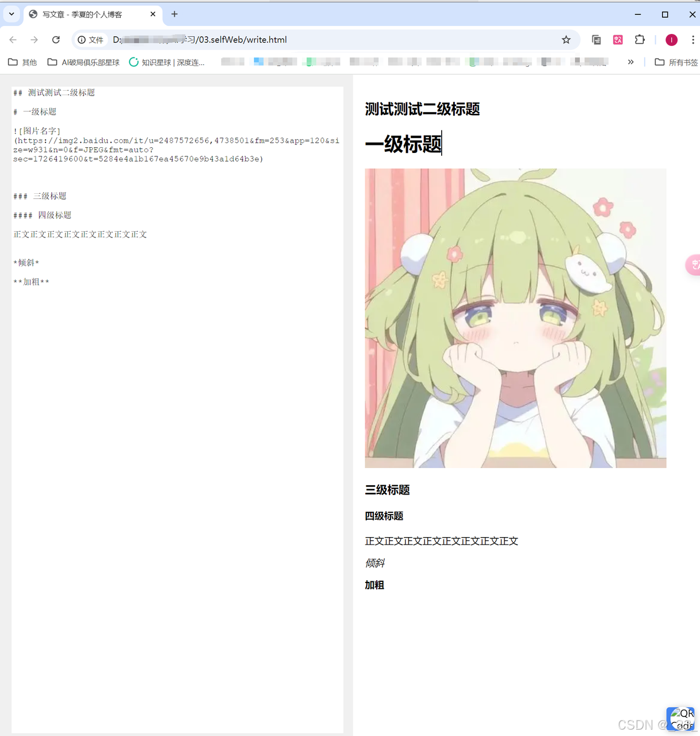Navigate back with the back arrow
Screen dimensions: 700x736
(x=13, y=40)
